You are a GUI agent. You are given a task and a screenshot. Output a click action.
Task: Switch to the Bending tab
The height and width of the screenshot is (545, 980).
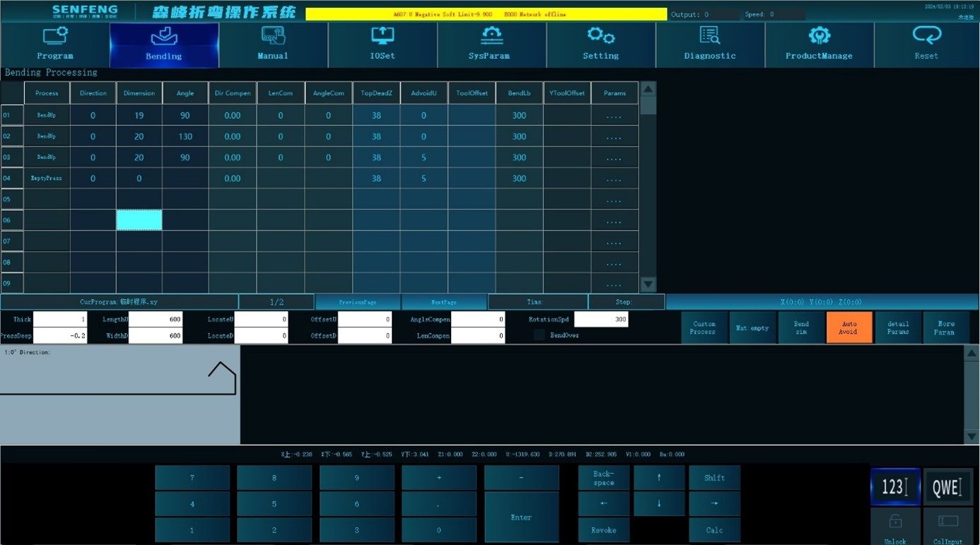tap(164, 45)
